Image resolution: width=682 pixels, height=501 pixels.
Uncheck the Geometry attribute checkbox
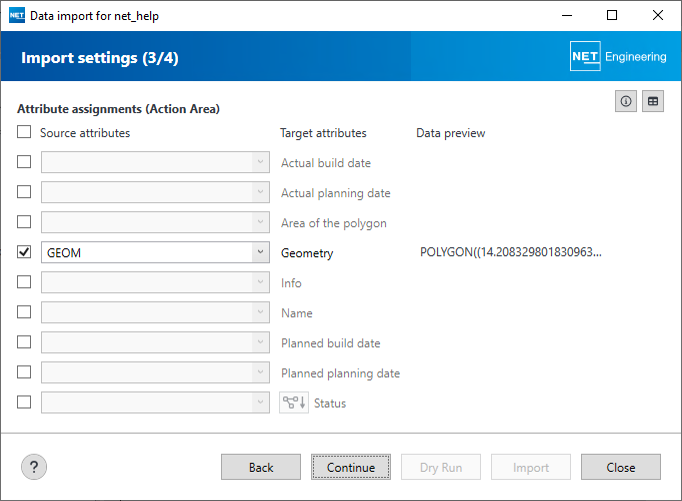[x=24, y=253]
